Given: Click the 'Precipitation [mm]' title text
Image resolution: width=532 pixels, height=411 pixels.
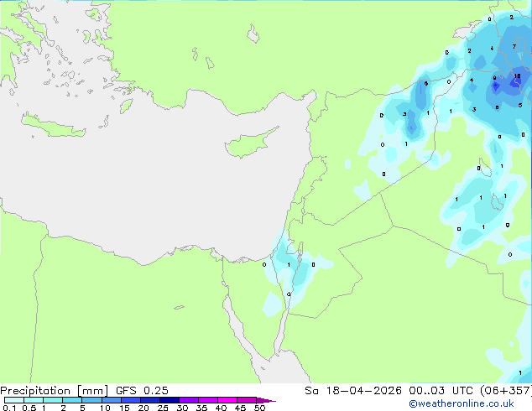Looking at the screenshot, I should tap(55, 391).
